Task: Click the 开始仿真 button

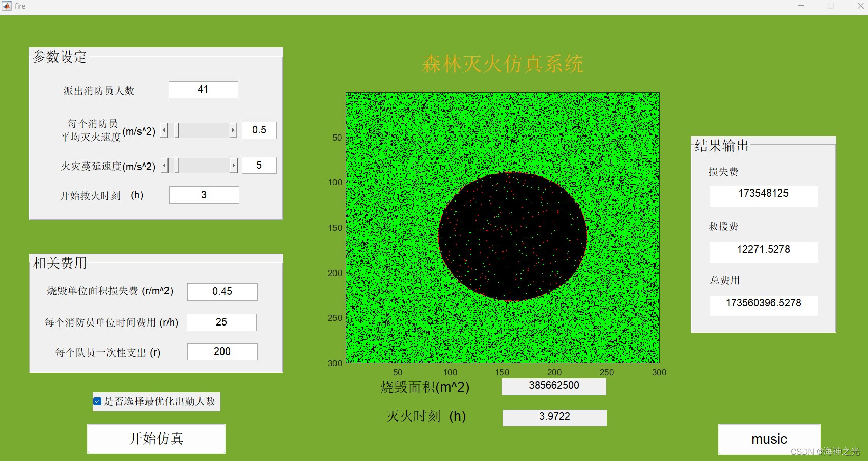Action: point(156,439)
